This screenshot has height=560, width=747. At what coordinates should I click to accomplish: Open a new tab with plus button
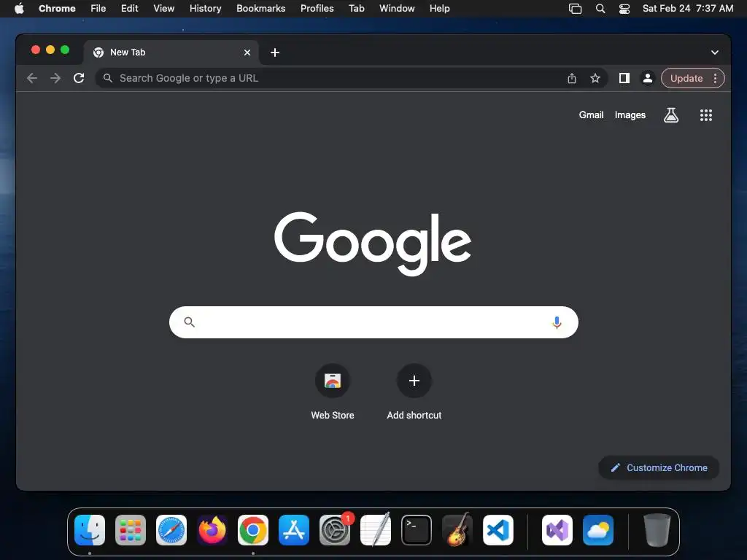click(x=275, y=52)
